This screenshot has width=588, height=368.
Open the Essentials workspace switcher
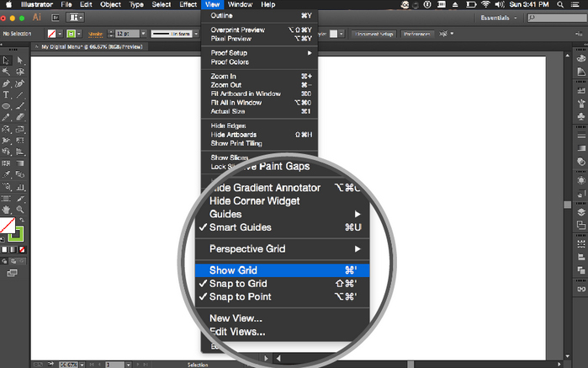[498, 18]
